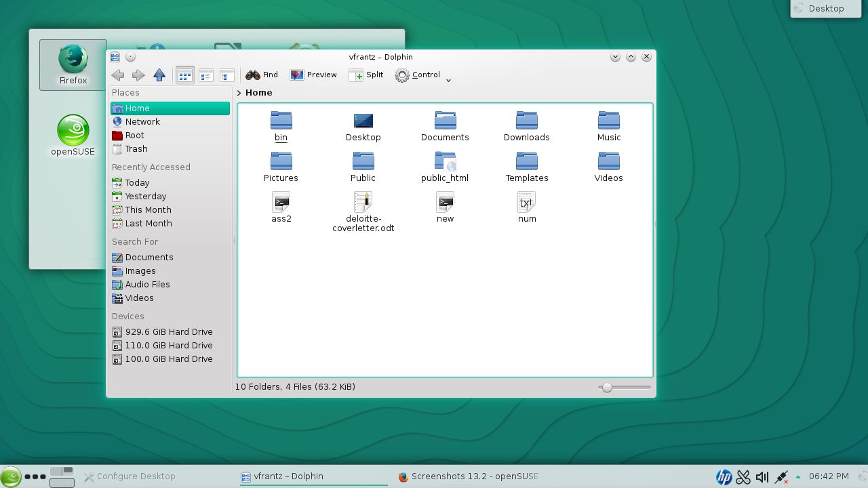The image size is (868, 488).
Task: Show hidden system tray icons
Action: tap(798, 477)
